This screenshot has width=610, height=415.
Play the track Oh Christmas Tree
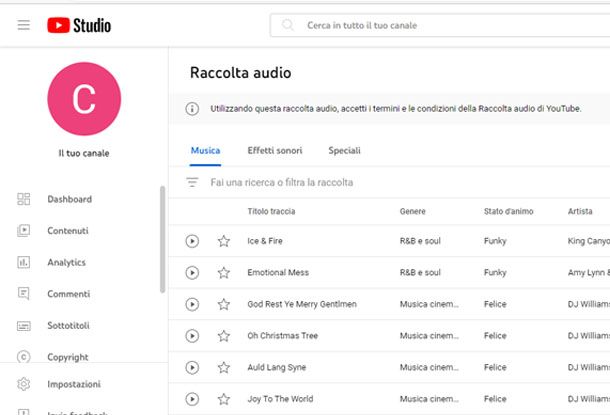coord(192,336)
